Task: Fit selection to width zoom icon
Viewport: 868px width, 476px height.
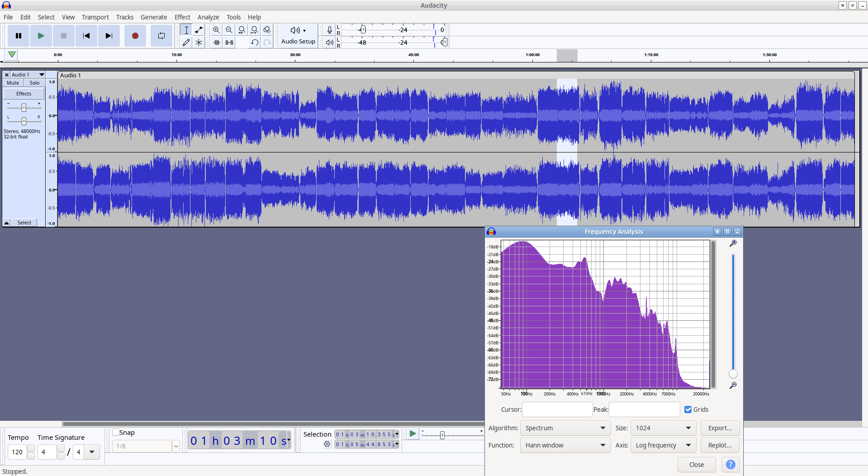Action: point(242,30)
